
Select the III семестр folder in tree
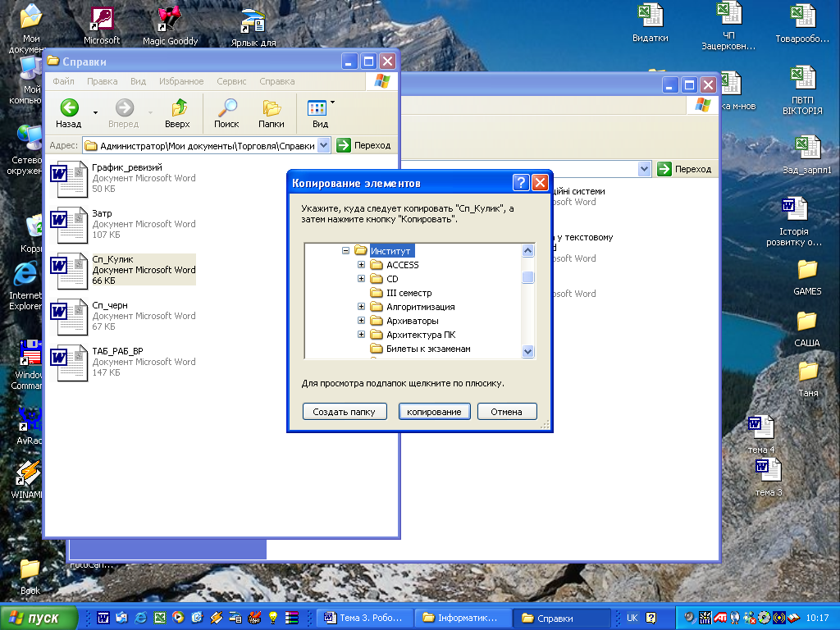click(409, 293)
